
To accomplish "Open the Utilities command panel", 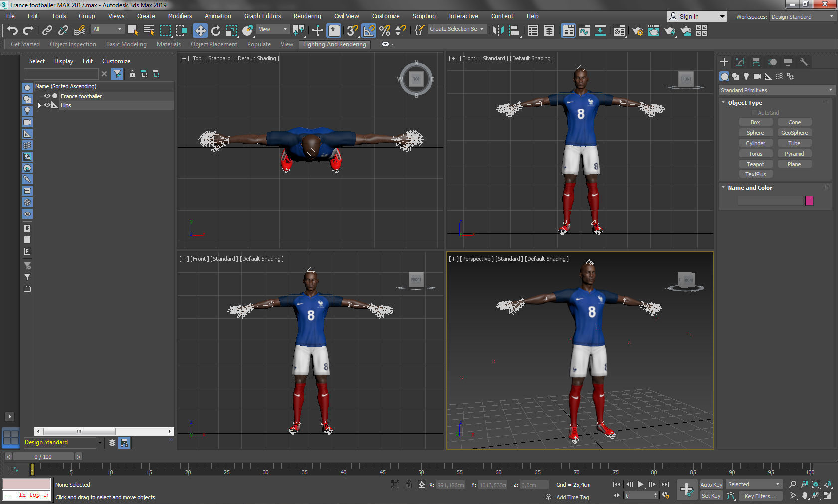I will (x=804, y=62).
